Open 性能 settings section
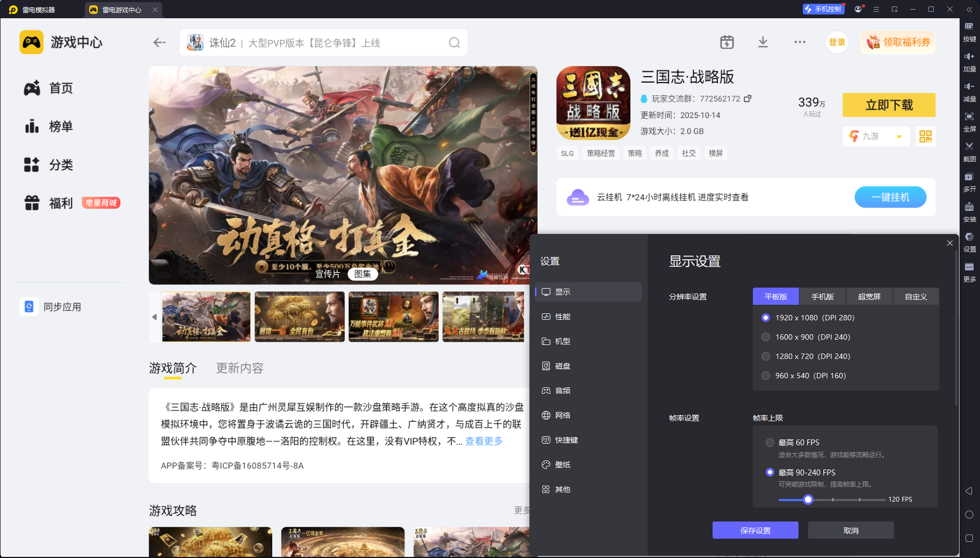Screen dimensions: 980x558 point(589,317)
